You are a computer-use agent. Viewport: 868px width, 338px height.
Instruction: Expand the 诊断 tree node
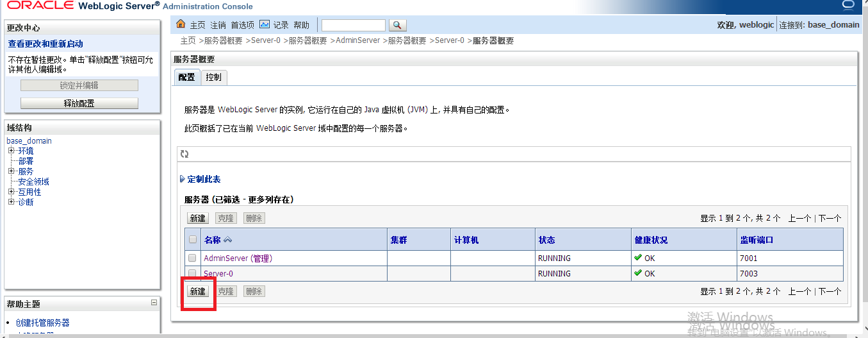pyautogui.click(x=11, y=202)
